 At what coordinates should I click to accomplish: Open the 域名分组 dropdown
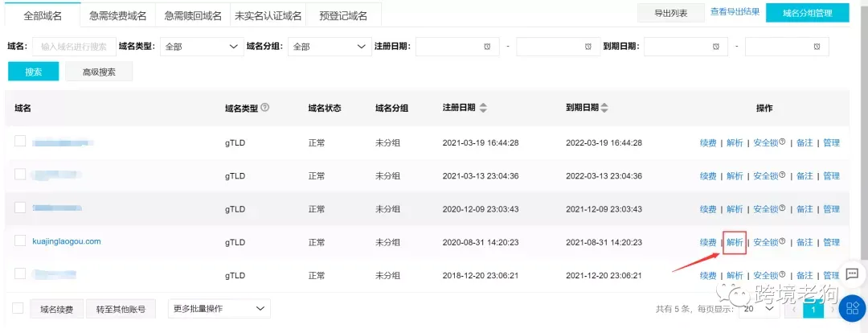pos(329,47)
